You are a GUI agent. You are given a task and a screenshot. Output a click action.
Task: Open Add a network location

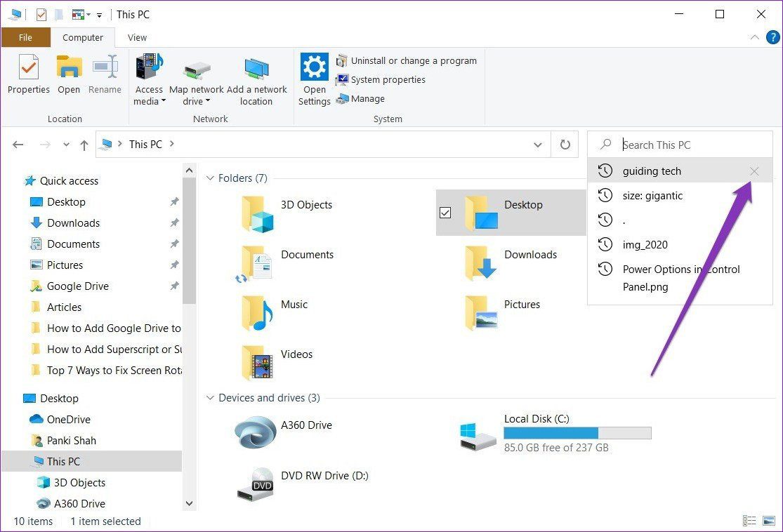257,79
